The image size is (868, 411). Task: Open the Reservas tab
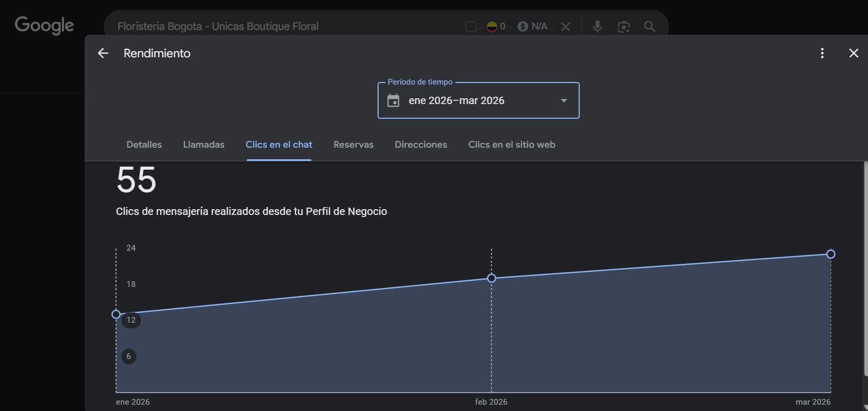(x=353, y=145)
